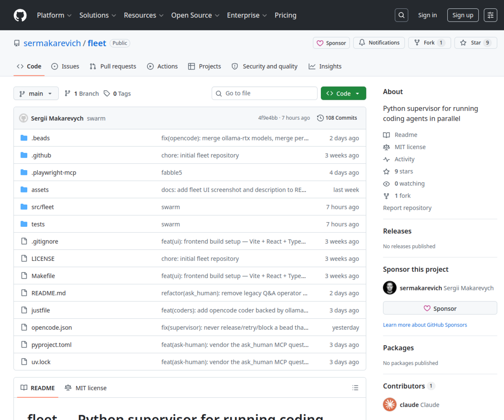Screen dimensions: 504x420
Task: Click sermakarevich avatar under Sponsor this project
Action: (390, 288)
